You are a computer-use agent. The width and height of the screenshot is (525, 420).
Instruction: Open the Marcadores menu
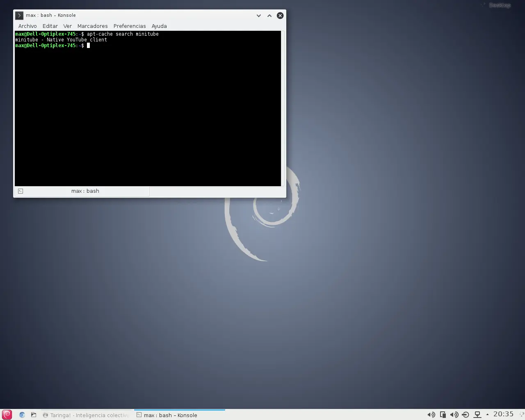[92, 26]
